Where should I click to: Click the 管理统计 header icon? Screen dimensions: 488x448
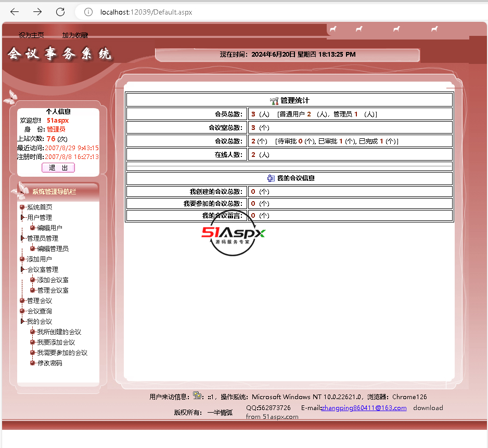click(274, 100)
